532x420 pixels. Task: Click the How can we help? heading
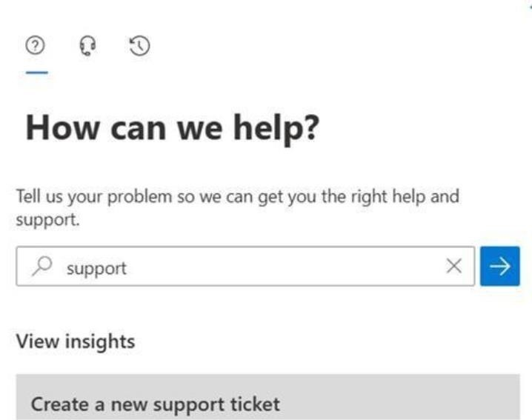click(x=173, y=128)
